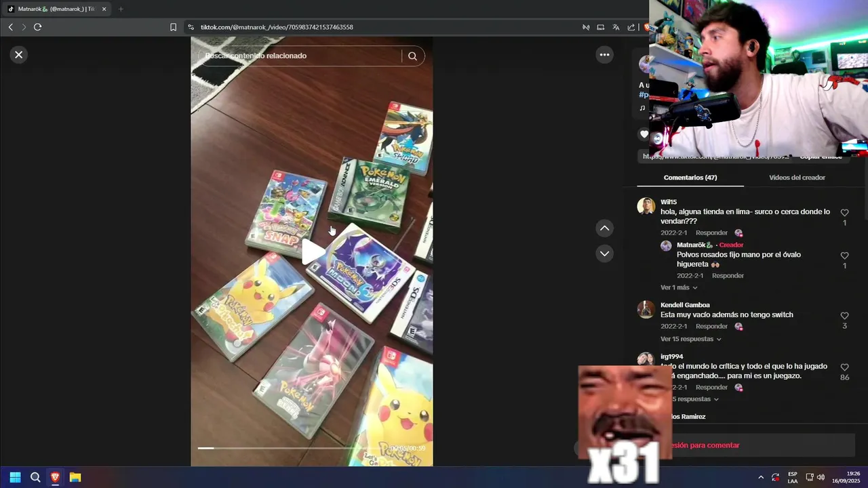This screenshot has width=868, height=488.
Task: Click the Will15 username
Action: (x=669, y=202)
